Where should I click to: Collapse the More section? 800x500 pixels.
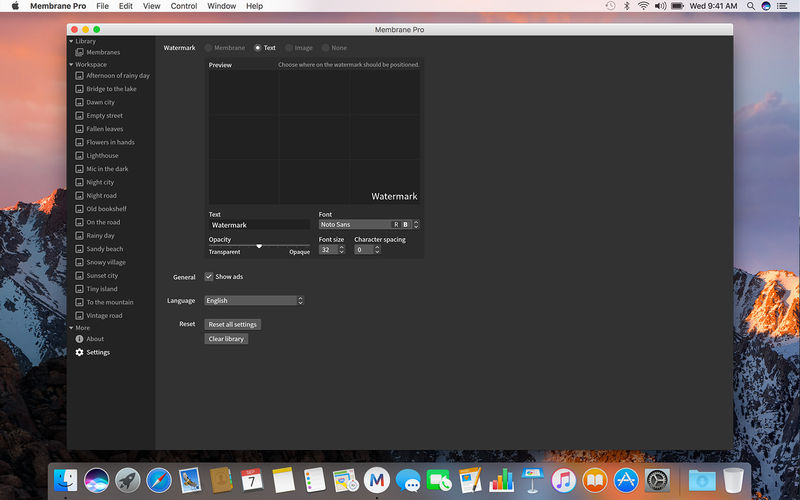71,328
